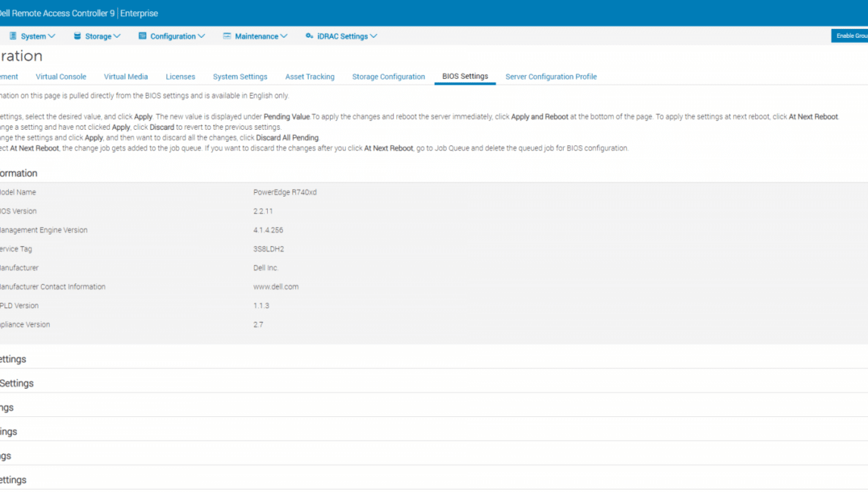868x492 pixels.
Task: Click the System menu icon
Action: 13,36
